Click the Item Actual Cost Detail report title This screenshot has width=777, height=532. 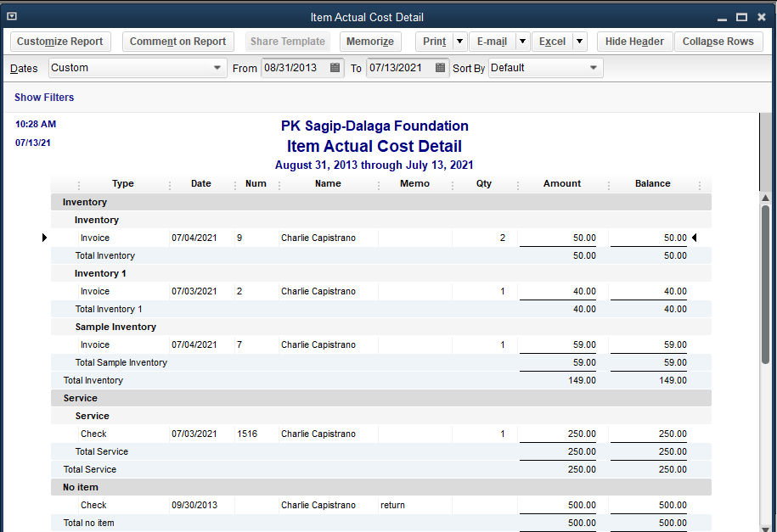click(x=374, y=146)
